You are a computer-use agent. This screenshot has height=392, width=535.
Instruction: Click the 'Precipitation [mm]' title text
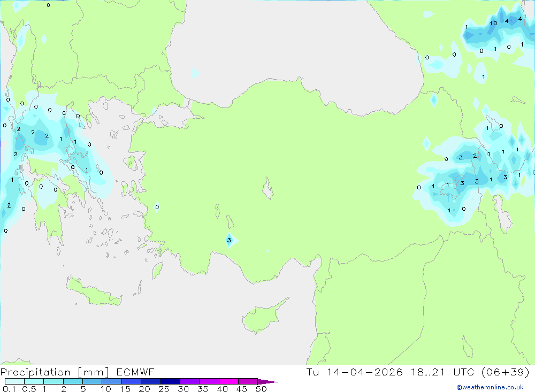pyautogui.click(x=55, y=372)
